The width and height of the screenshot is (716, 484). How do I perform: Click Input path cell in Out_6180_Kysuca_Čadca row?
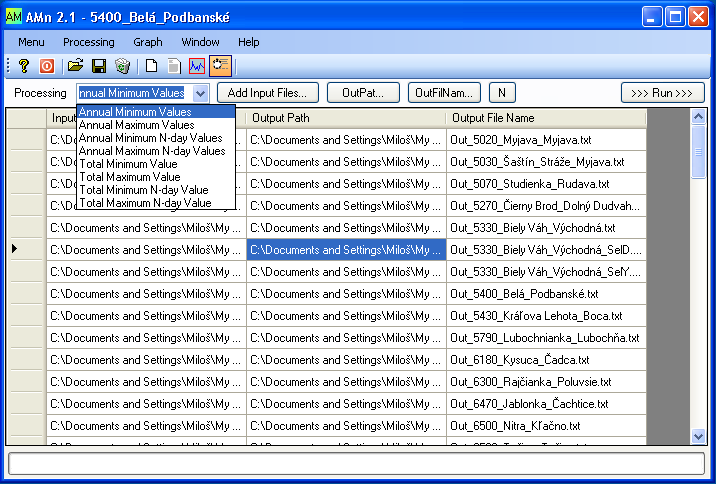[x=146, y=359]
